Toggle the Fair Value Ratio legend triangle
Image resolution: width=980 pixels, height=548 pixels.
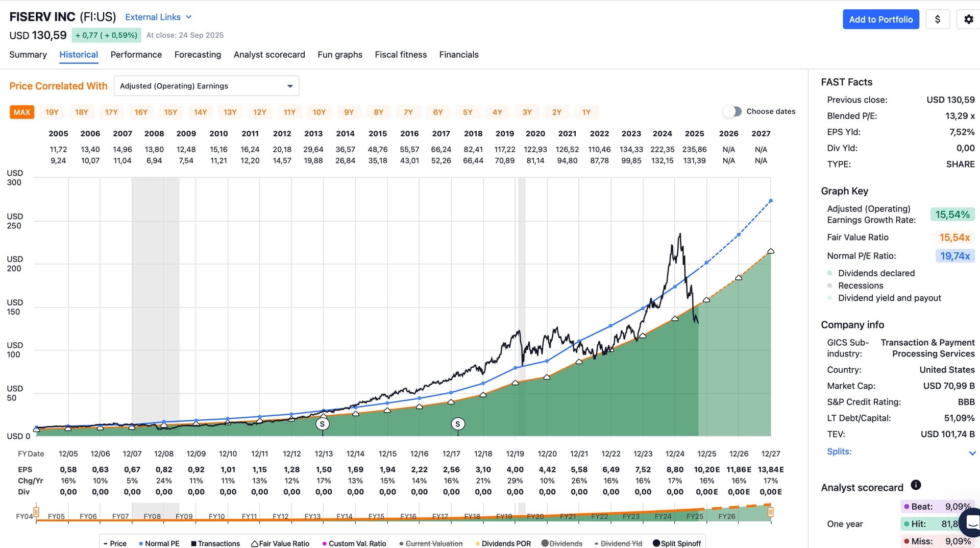(254, 543)
